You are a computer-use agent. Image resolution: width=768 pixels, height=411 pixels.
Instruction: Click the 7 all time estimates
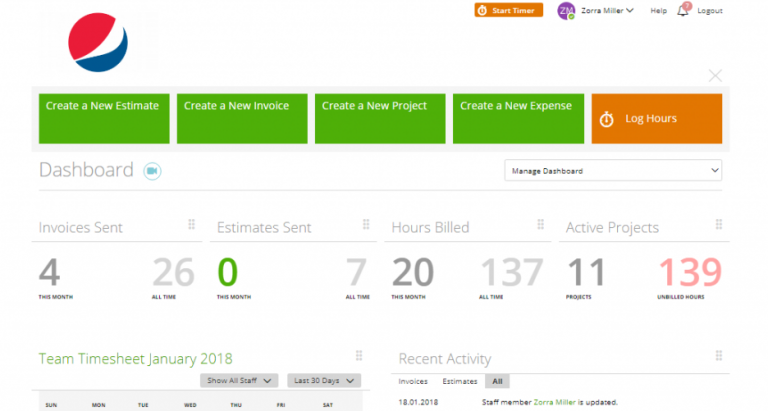(x=357, y=272)
